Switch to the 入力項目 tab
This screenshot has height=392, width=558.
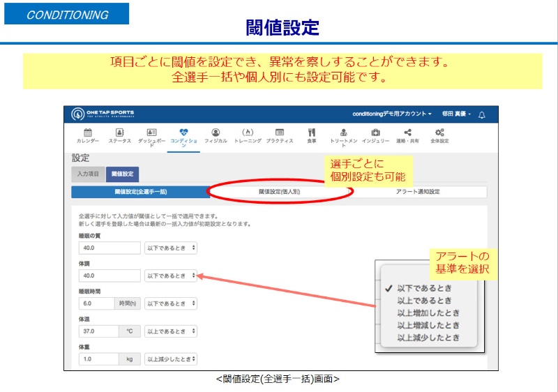tap(88, 174)
